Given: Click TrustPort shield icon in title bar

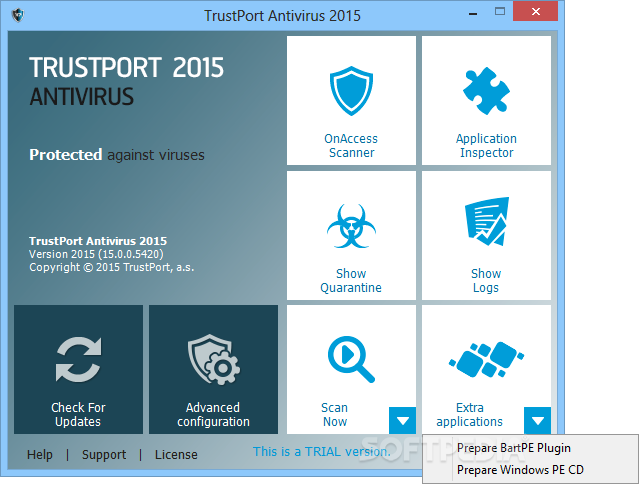Looking at the screenshot, I should (18, 15).
